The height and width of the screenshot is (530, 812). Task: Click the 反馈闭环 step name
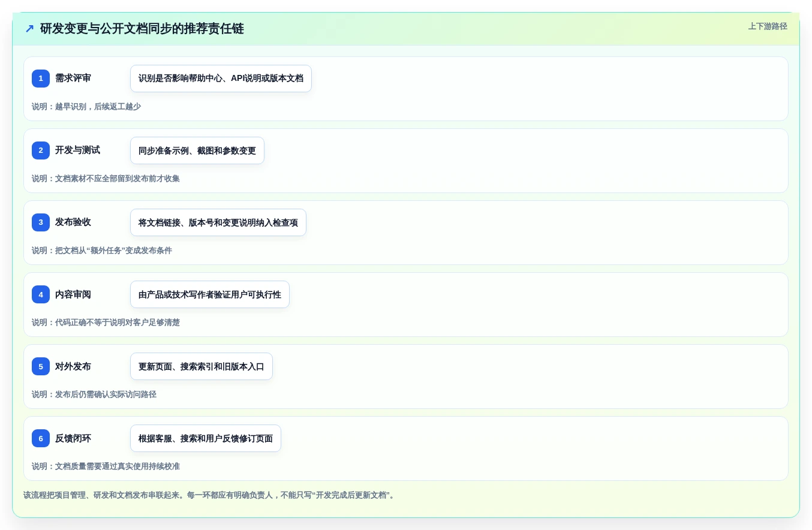tap(73, 438)
